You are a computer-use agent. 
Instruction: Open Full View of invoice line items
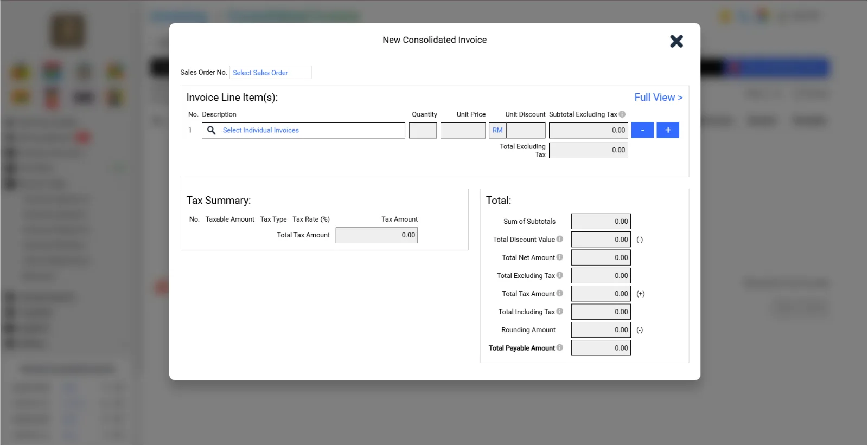[x=658, y=98]
